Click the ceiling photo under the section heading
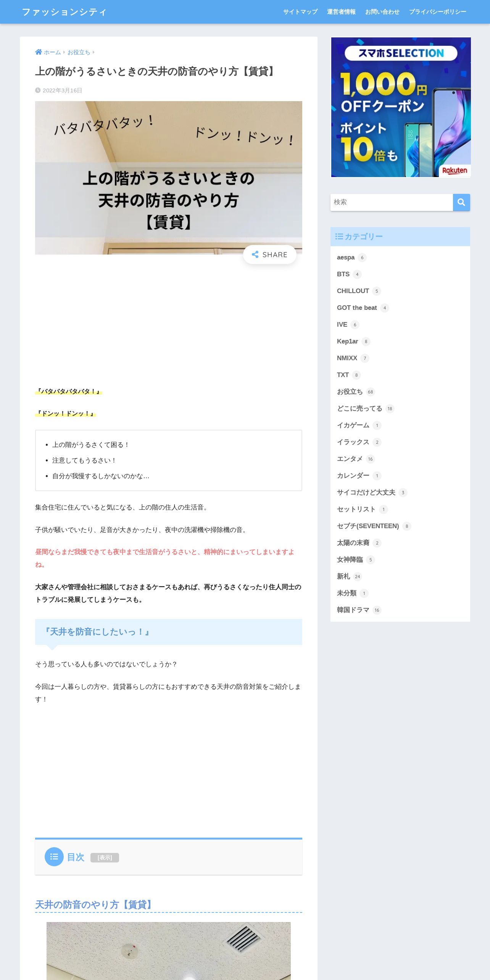This screenshot has width=490, height=980. coord(169,951)
